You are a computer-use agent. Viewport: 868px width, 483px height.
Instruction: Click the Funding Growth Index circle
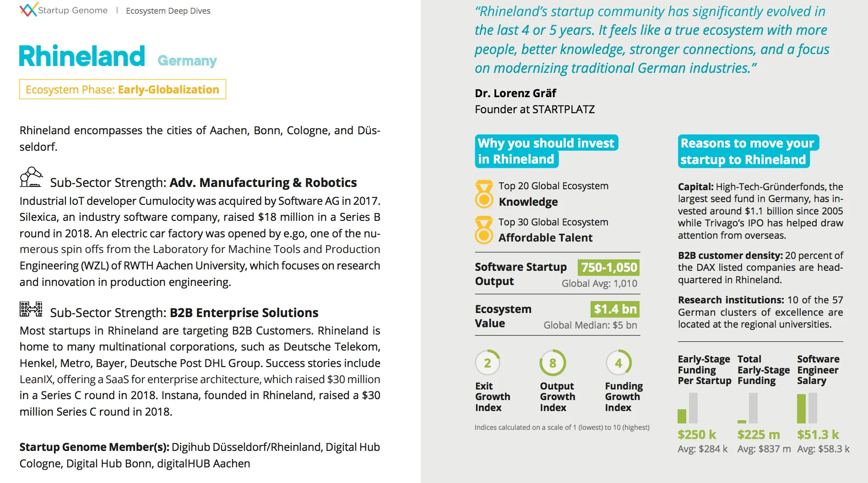coord(618,363)
